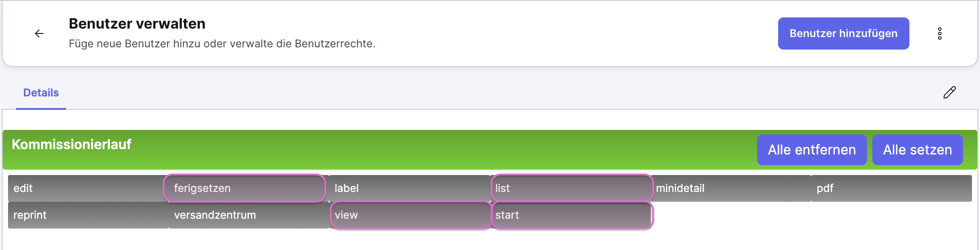Viewport: 980px width, 250px height.
Task: Disable the list permission
Action: (x=571, y=188)
